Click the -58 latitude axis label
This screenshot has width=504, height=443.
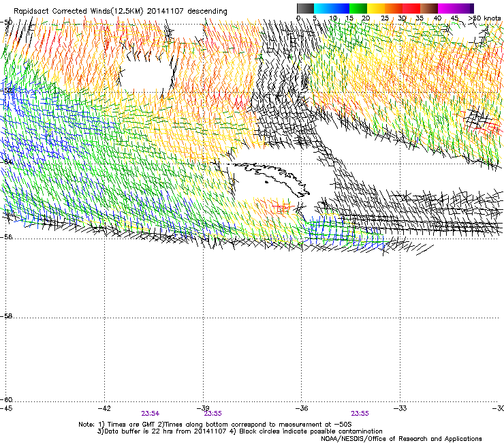6,316
